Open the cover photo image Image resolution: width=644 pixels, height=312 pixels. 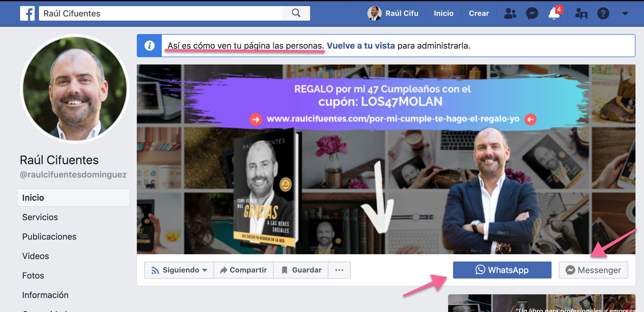pos(386,159)
